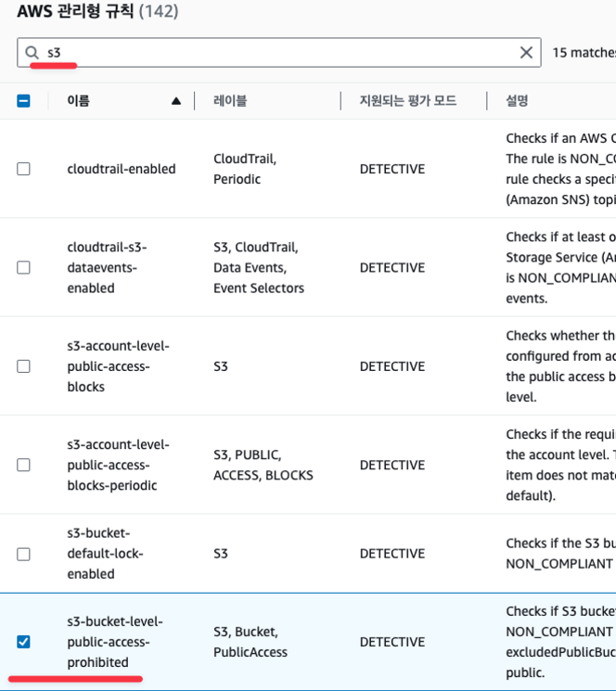Click the AWS 관리형 규칙 (142) heading
The width and height of the screenshot is (616, 691).
(x=97, y=11)
